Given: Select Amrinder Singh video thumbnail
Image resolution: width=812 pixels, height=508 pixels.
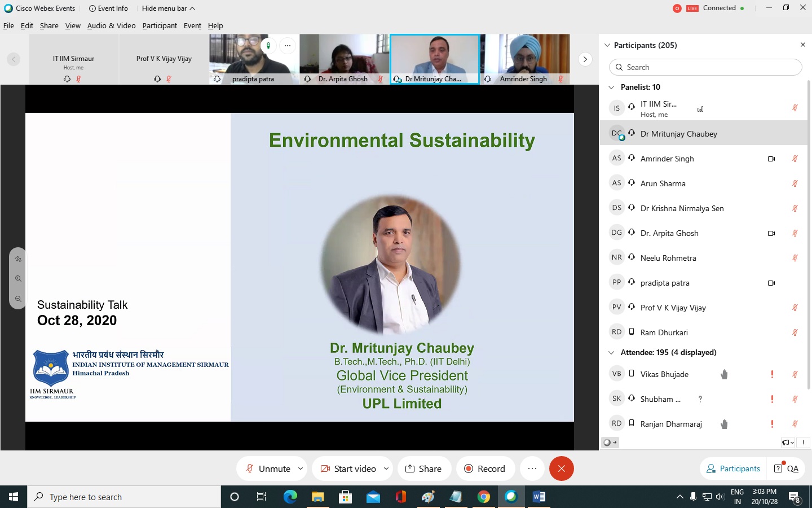Looking at the screenshot, I should 525,59.
